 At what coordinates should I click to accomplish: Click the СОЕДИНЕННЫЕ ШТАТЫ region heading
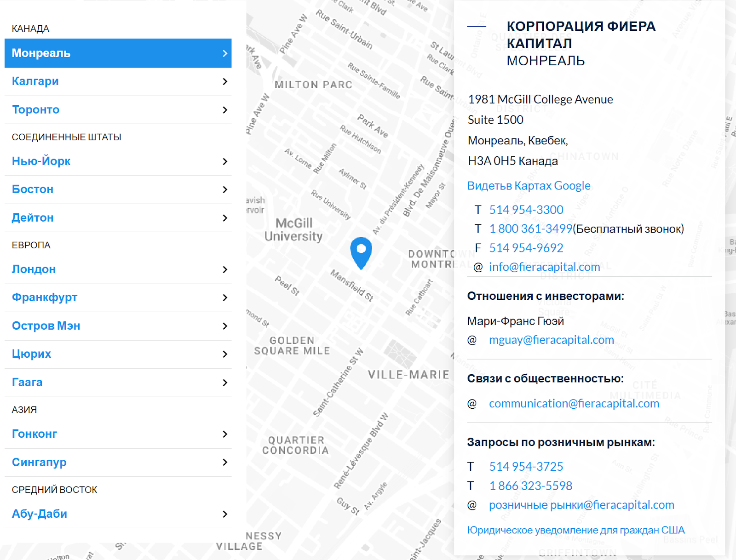(66, 137)
